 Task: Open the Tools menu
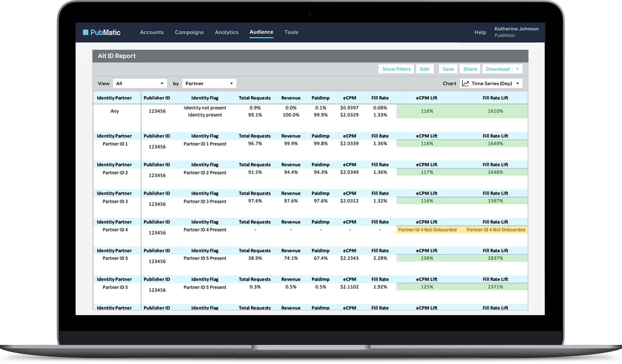[x=291, y=32]
